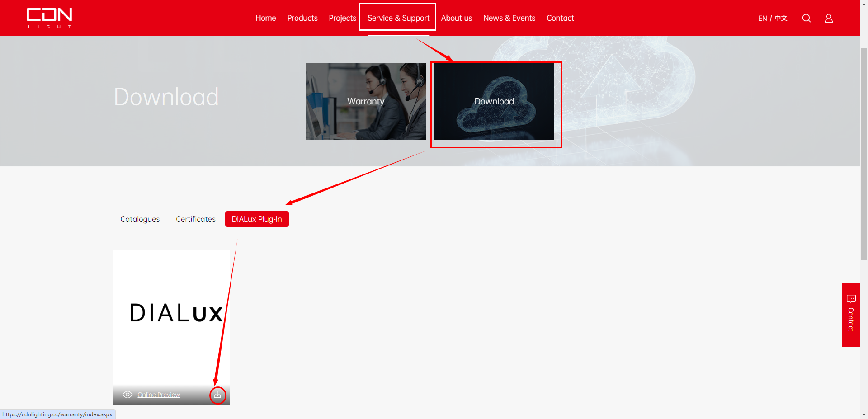Open the search magnifier icon
This screenshot has width=868, height=419.
806,18
